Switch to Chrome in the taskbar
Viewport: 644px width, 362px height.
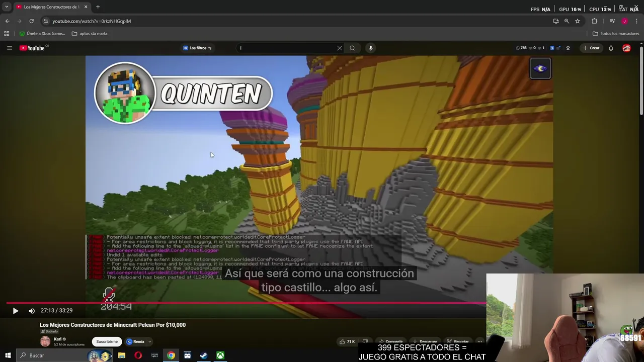[171, 355]
